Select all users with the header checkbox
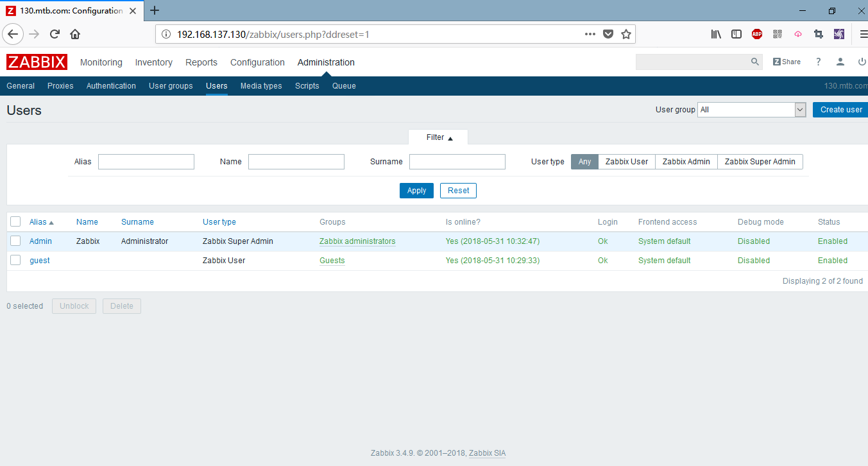 point(15,221)
